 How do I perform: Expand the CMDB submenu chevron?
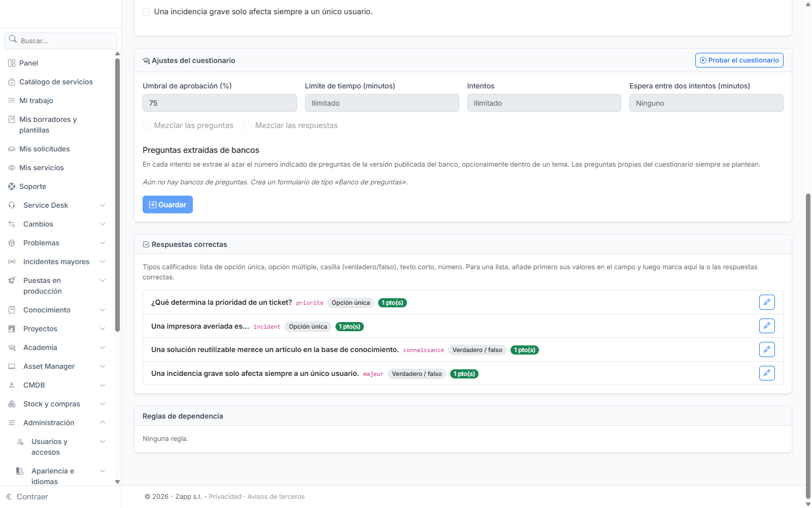click(x=103, y=385)
